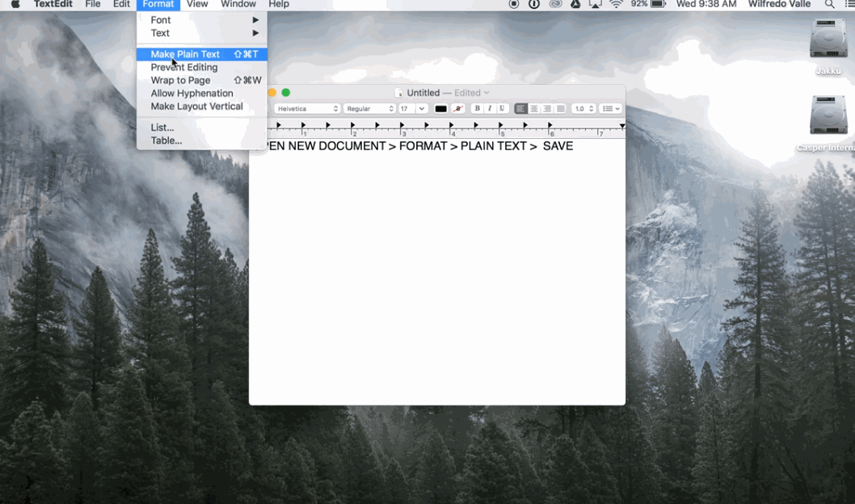Image resolution: width=855 pixels, height=504 pixels.
Task: Open the Regular font style dropdown
Action: (x=369, y=107)
